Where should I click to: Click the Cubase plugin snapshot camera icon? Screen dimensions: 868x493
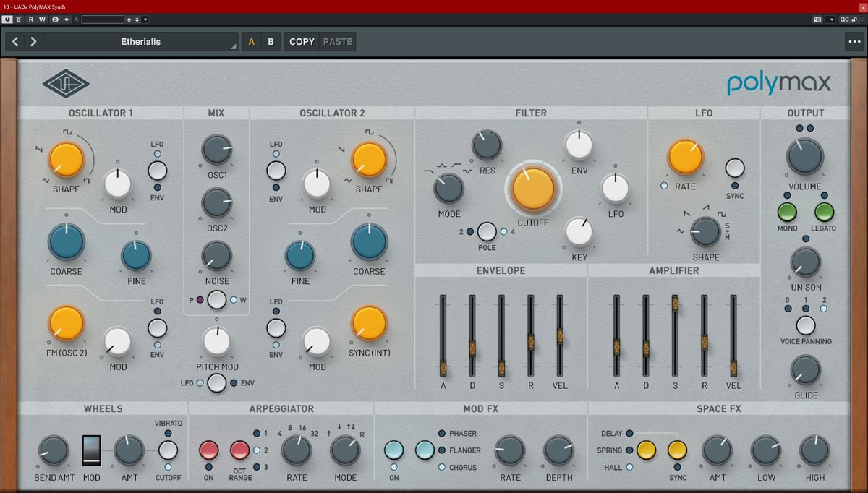point(817,20)
